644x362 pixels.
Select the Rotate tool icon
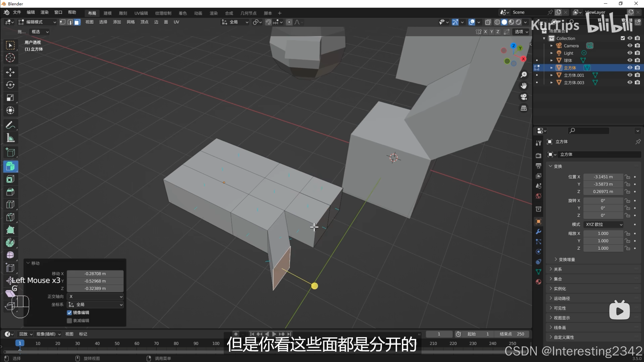point(10,85)
